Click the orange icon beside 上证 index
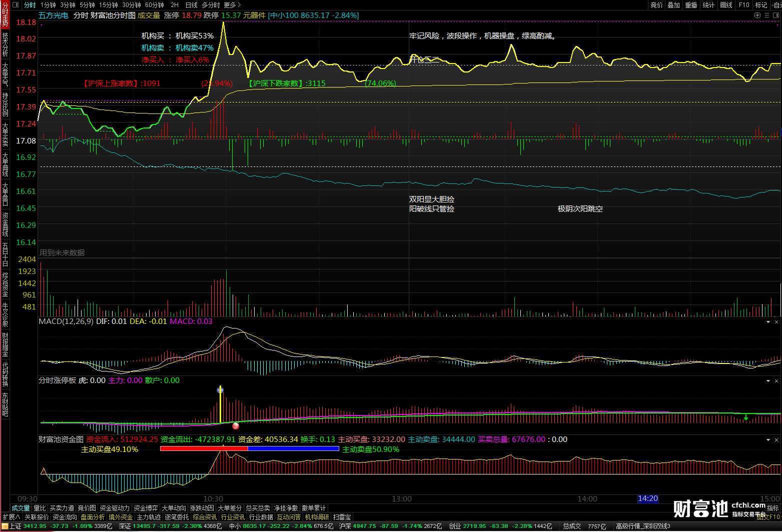The height and width of the screenshot is (532, 782). 6,526
